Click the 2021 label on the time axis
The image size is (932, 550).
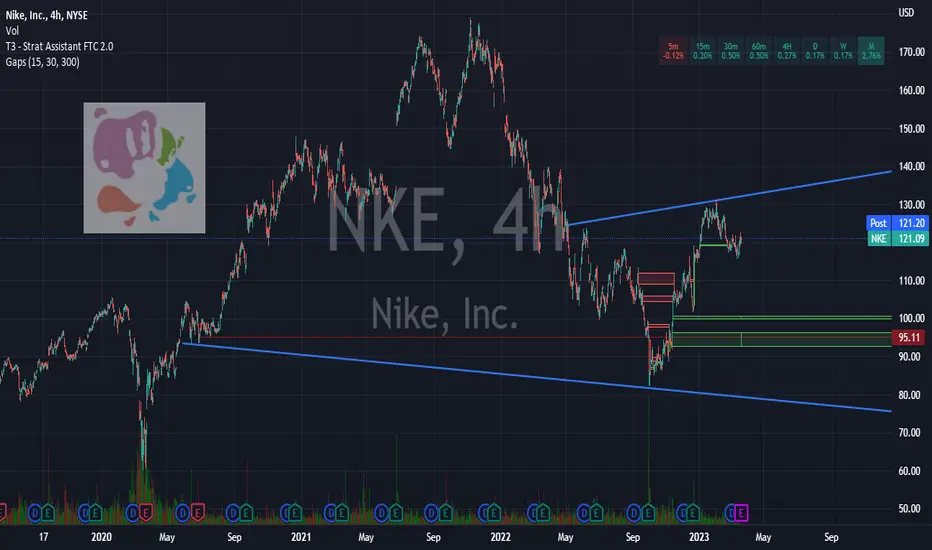click(301, 537)
